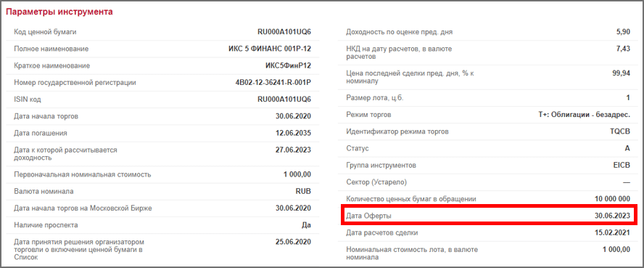Select the 'Дата расчетов сделки' label
This screenshot has height=268, width=644.
point(382,232)
